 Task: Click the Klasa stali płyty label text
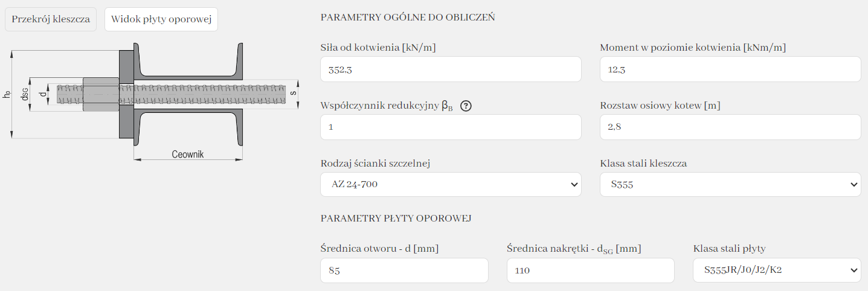coord(730,248)
